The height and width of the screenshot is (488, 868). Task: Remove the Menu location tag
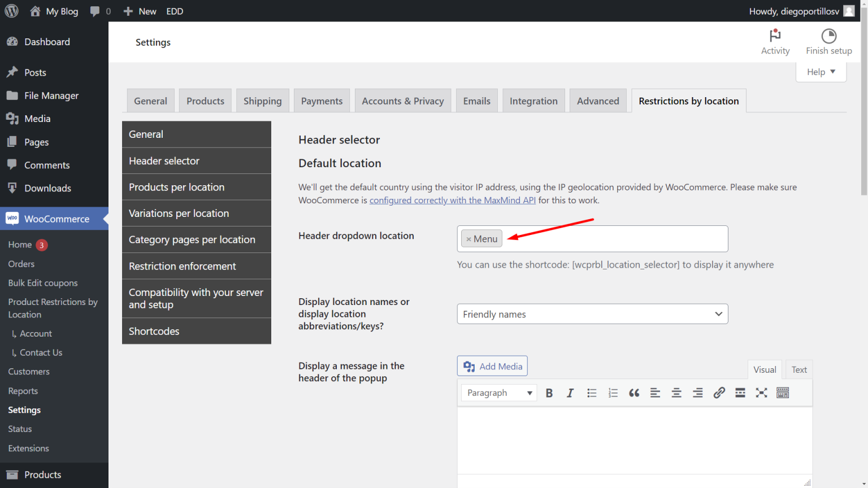pos(468,238)
